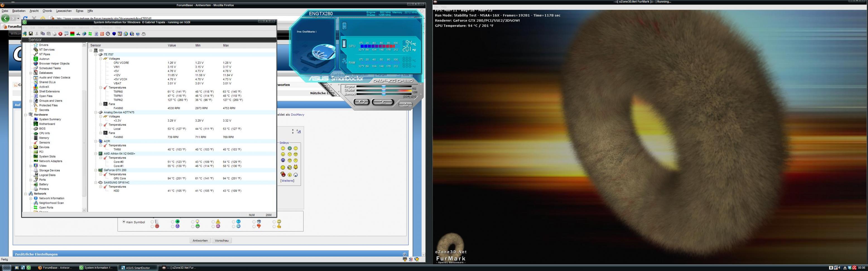
Task: Click the print icon in SIW toolbar
Action: (x=55, y=34)
